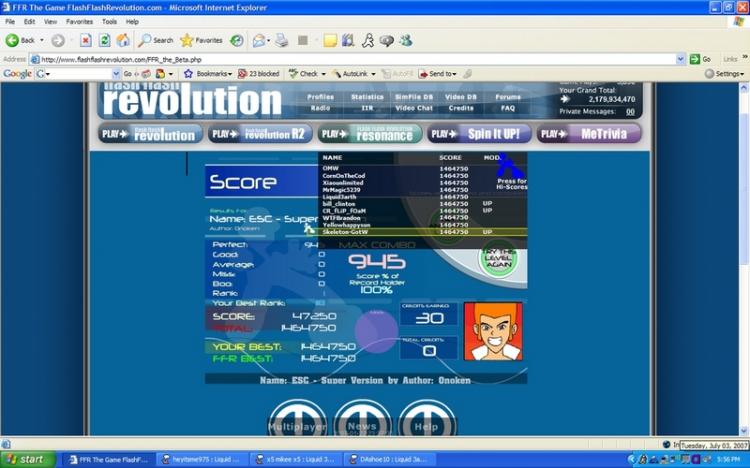Click Play Revolution R2 button

(260, 134)
